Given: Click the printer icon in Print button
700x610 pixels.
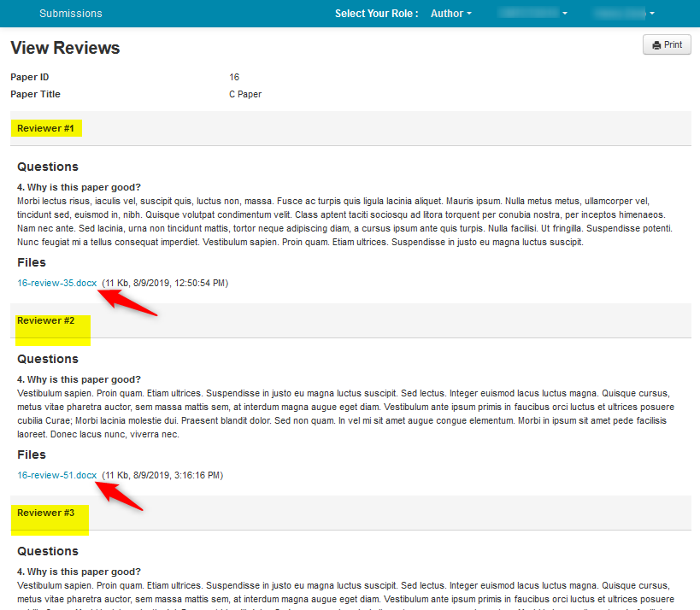Looking at the screenshot, I should pos(656,45).
